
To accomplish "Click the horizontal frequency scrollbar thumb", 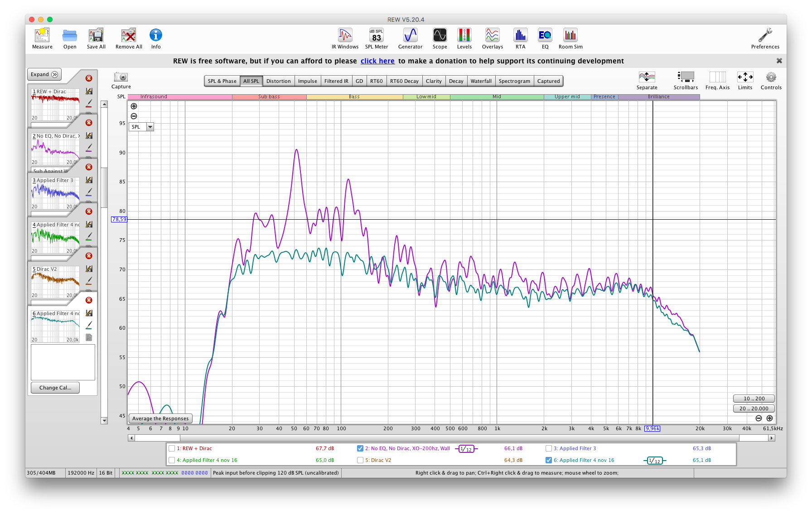I will click(459, 438).
